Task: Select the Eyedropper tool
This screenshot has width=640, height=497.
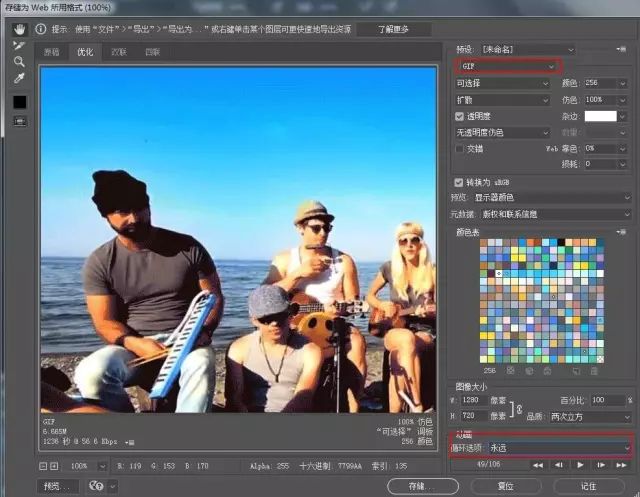Action: point(19,77)
